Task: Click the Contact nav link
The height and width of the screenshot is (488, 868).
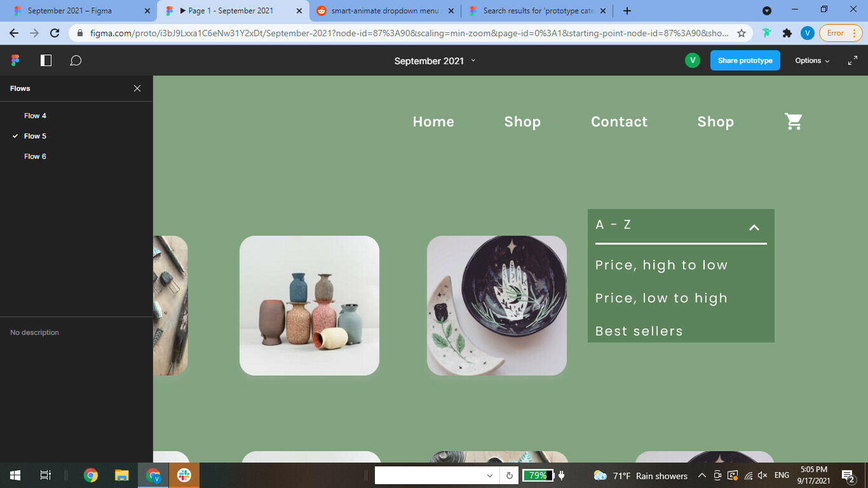Action: point(619,122)
